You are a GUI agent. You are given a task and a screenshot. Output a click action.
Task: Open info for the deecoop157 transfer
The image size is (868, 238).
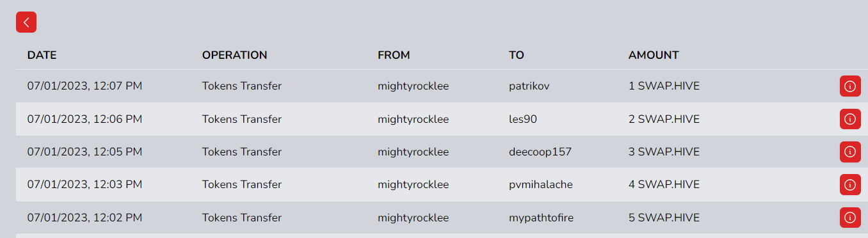(850, 152)
